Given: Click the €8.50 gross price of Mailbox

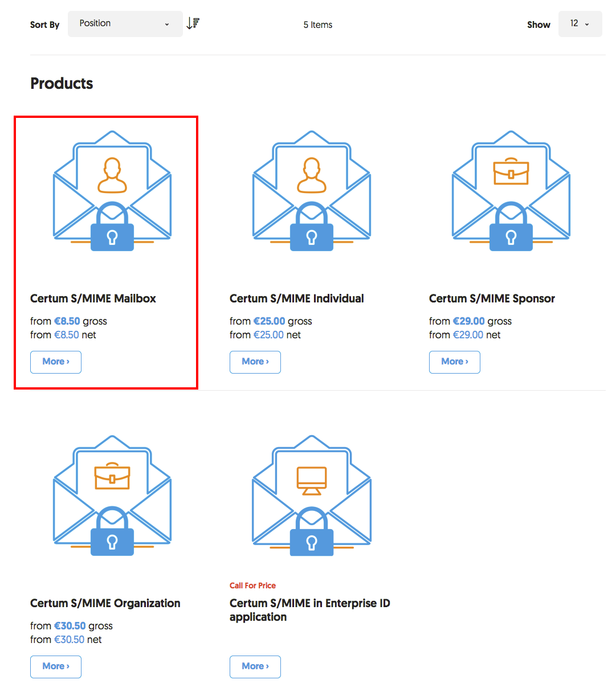Looking at the screenshot, I should point(67,321).
